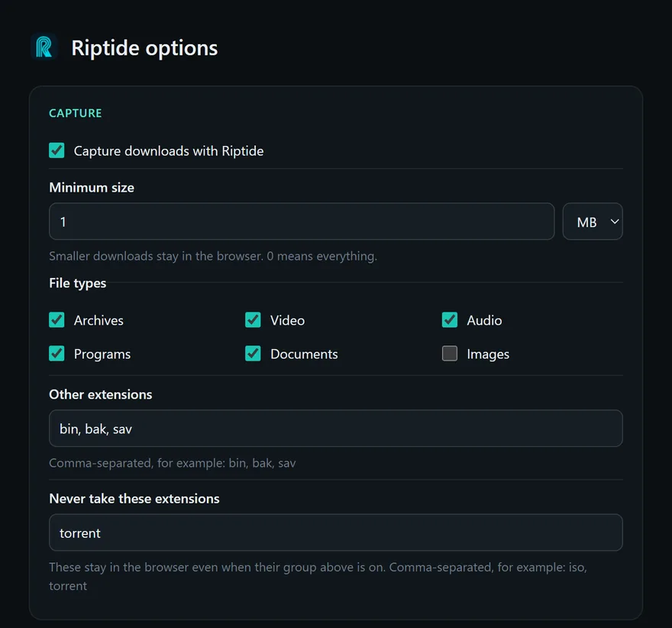This screenshot has width=672, height=628.
Task: Click the Riptide options heading
Action: coord(144,47)
